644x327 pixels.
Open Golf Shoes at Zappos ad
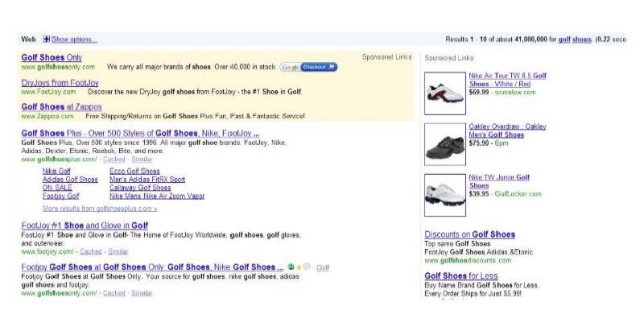click(62, 107)
